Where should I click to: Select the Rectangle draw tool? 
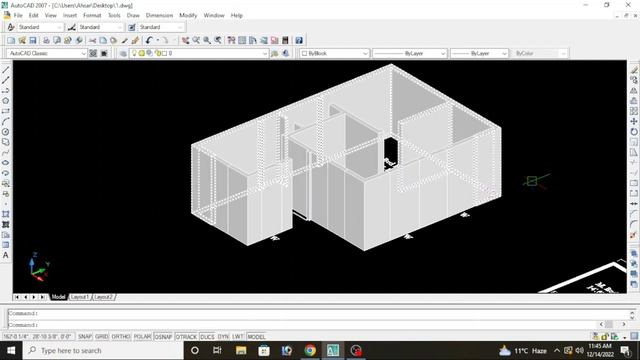(6, 111)
